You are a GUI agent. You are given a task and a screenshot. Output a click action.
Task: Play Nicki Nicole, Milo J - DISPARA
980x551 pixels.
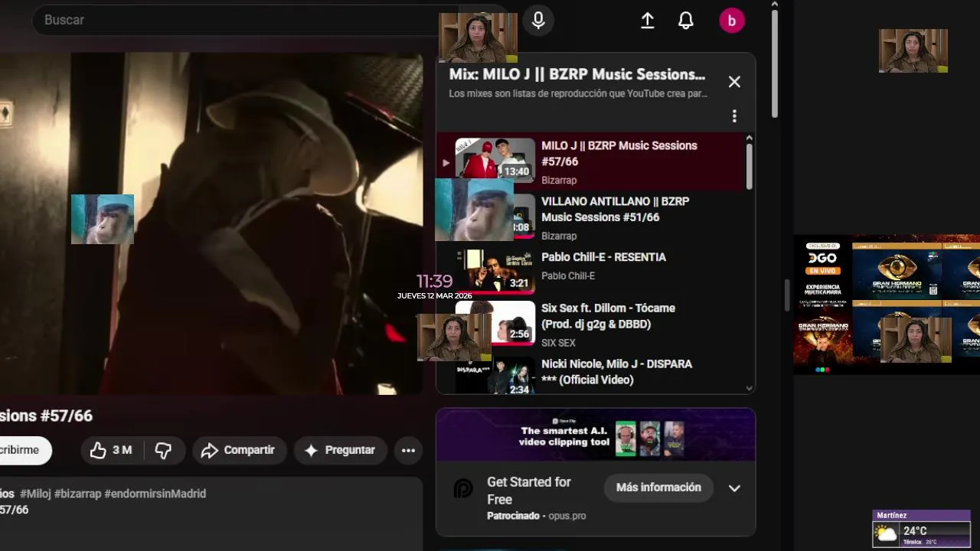click(617, 372)
